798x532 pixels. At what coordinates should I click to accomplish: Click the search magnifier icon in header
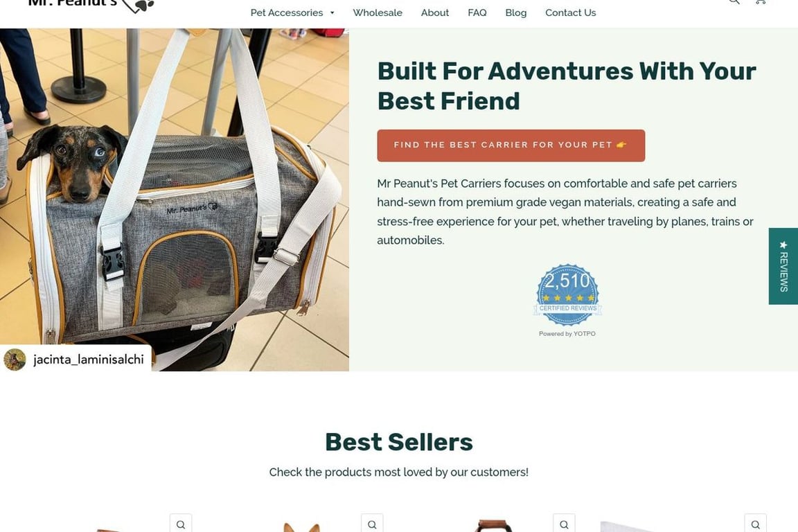click(734, 1)
